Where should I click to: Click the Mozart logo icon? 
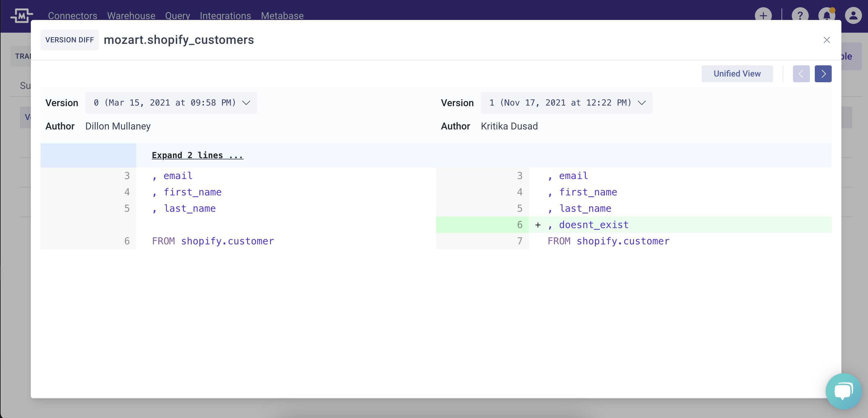21,15
